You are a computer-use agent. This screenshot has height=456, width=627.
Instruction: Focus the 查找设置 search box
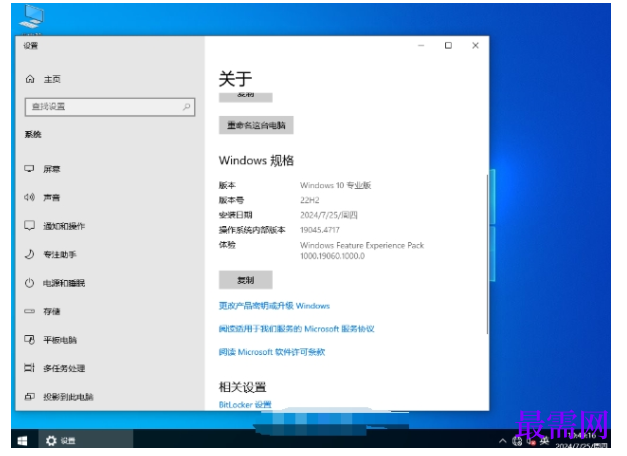coord(110,107)
